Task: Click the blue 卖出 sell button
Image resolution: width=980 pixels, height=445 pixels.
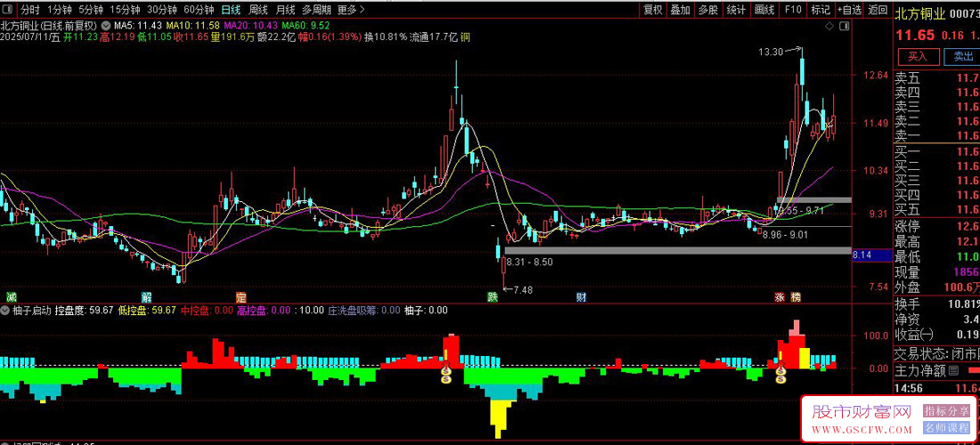Action: (963, 57)
